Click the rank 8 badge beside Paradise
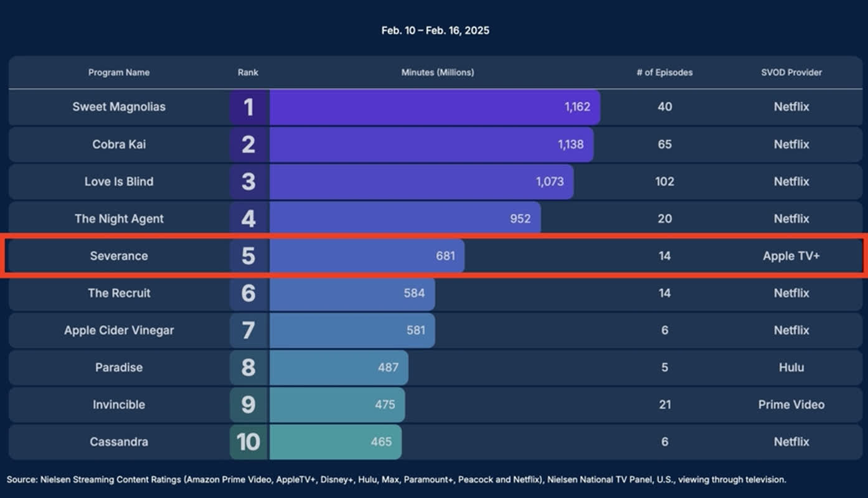Screen dimensions: 868x498 click(248, 367)
